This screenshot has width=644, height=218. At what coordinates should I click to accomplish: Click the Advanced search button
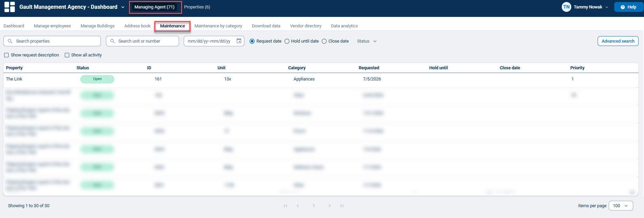(618, 41)
